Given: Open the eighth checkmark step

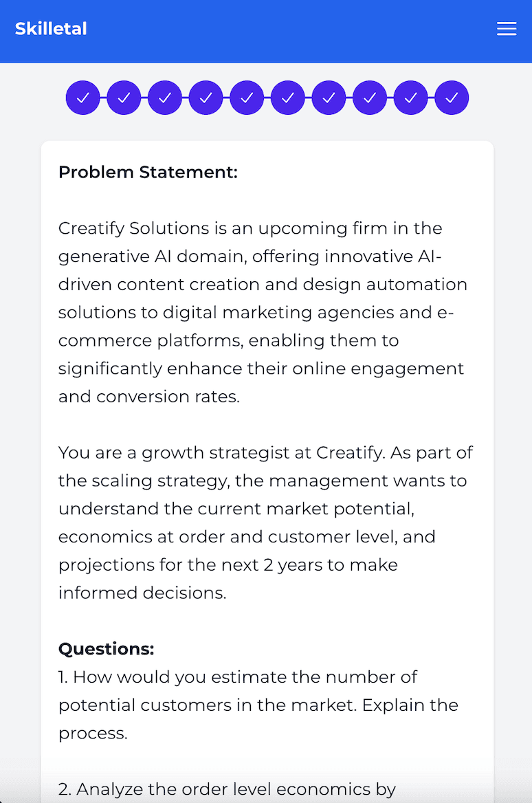Looking at the screenshot, I should 370,98.
